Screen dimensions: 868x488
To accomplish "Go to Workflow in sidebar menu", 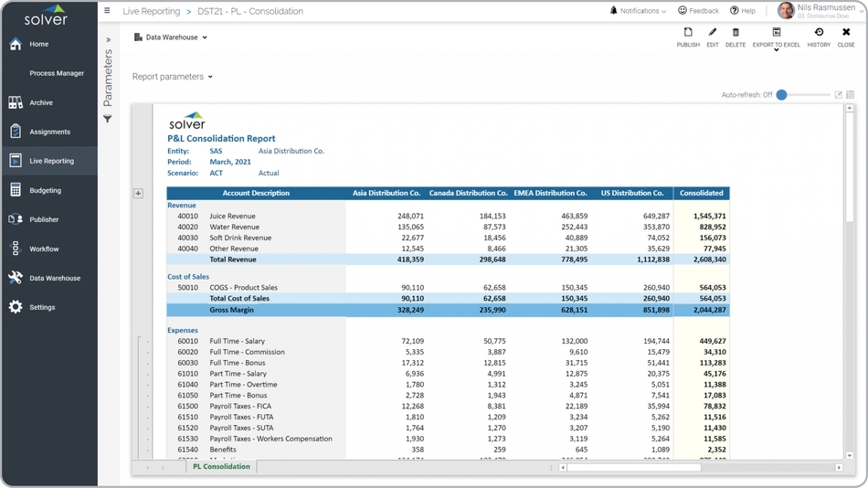I will [43, 249].
